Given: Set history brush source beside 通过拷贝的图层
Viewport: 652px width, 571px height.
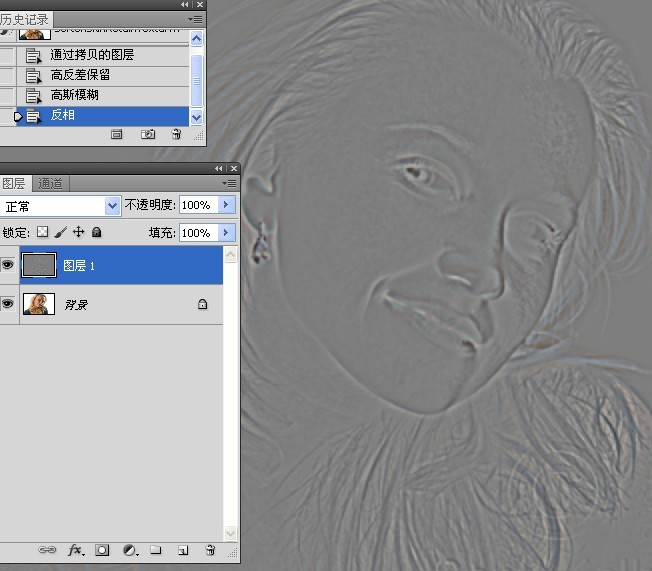Looking at the screenshot, I should click(x=7, y=55).
